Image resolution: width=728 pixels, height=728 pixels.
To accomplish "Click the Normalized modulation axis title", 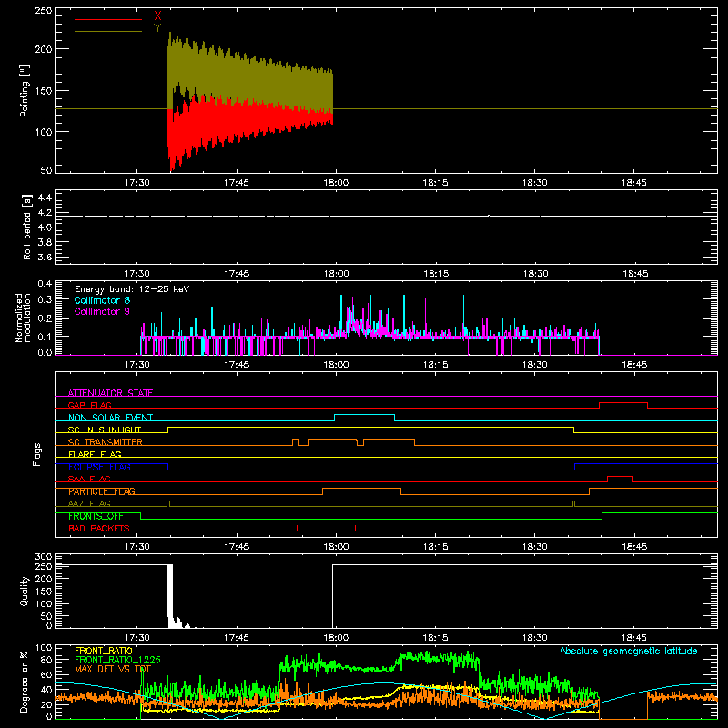I will coord(23,318).
